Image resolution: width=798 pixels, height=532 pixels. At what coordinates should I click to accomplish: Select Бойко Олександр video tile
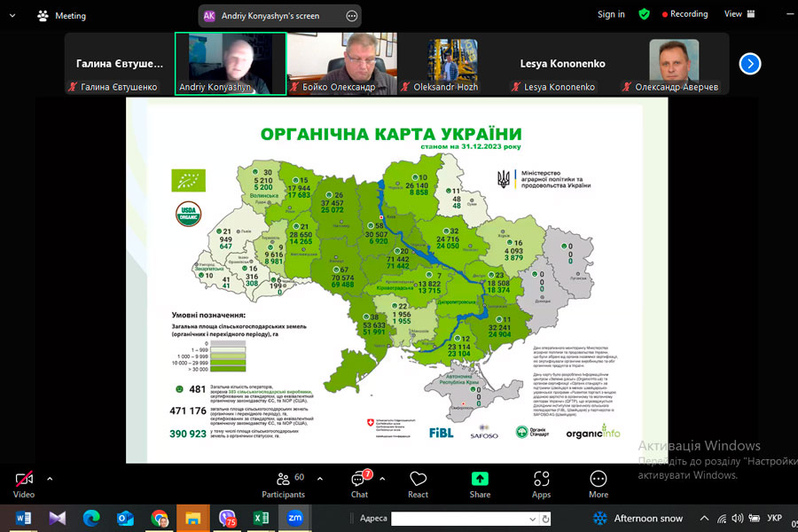click(342, 64)
